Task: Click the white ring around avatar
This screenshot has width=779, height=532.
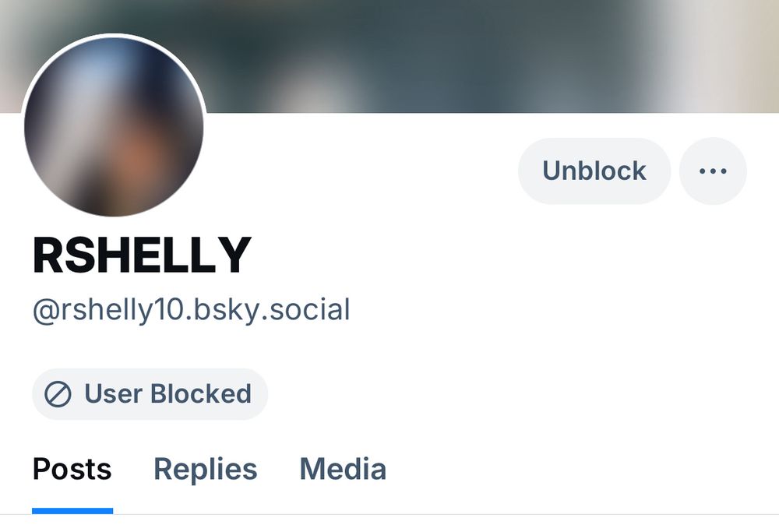Action: 114,35
